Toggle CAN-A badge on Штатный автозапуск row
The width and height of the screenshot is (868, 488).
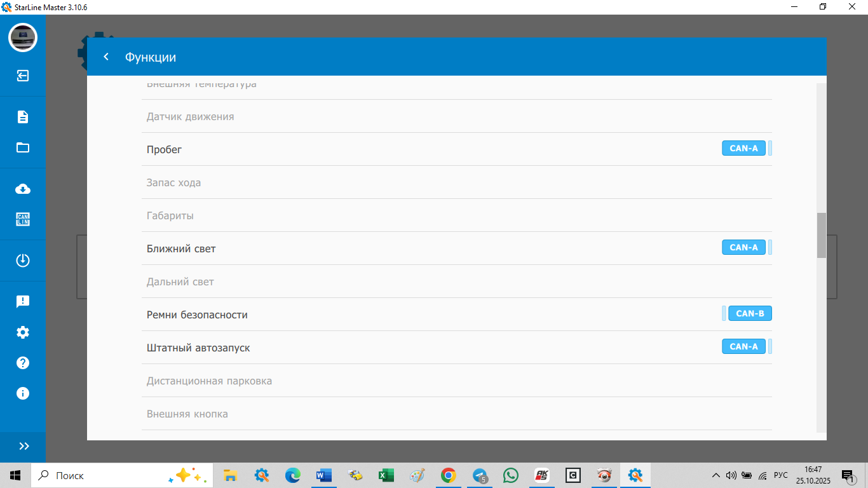[x=743, y=346]
